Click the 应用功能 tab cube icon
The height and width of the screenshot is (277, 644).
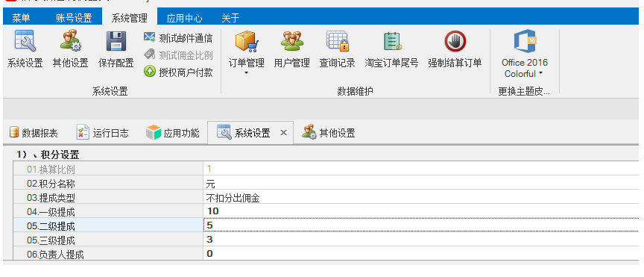[x=154, y=133]
